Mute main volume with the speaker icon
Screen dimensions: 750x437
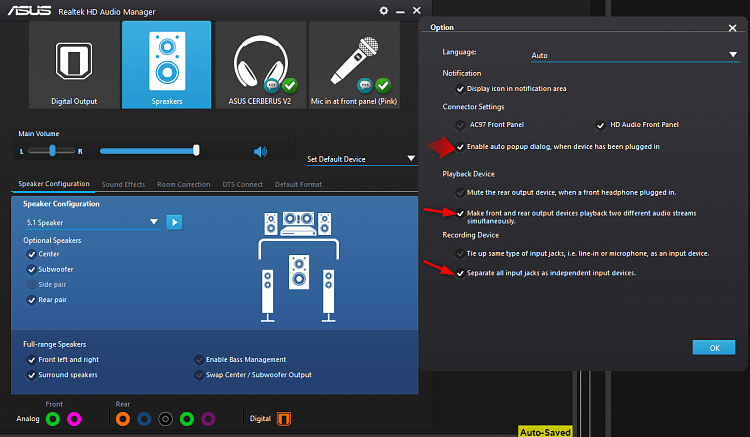click(x=260, y=152)
